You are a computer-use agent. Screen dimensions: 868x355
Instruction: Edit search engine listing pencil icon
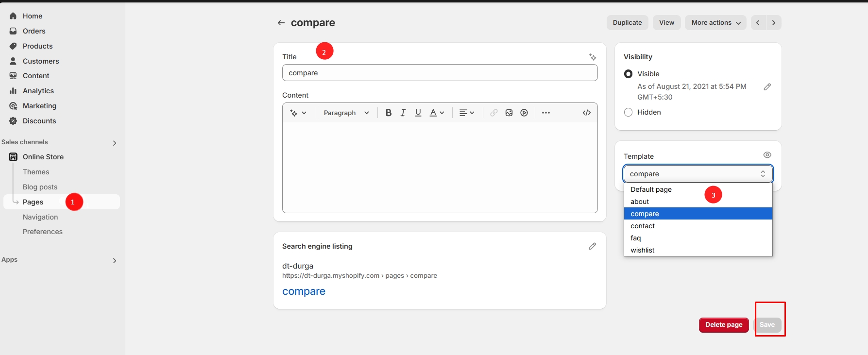tap(592, 246)
